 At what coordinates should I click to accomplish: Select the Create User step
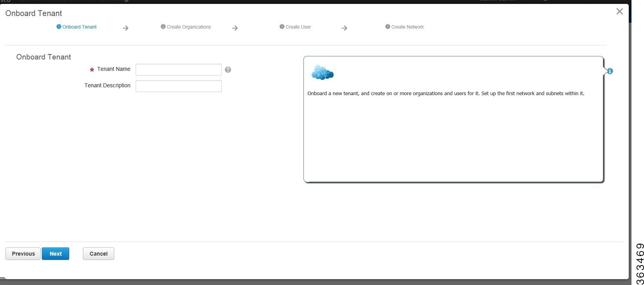(295, 27)
